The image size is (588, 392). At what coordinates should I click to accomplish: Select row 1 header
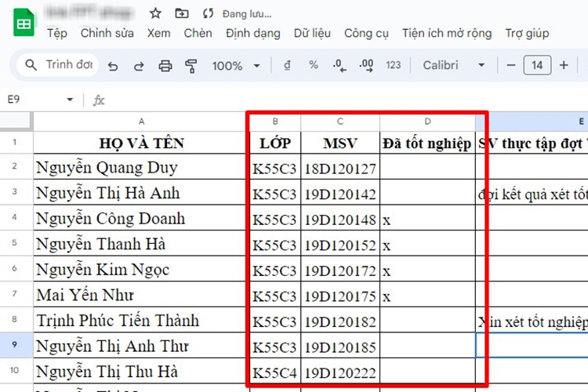[14, 143]
